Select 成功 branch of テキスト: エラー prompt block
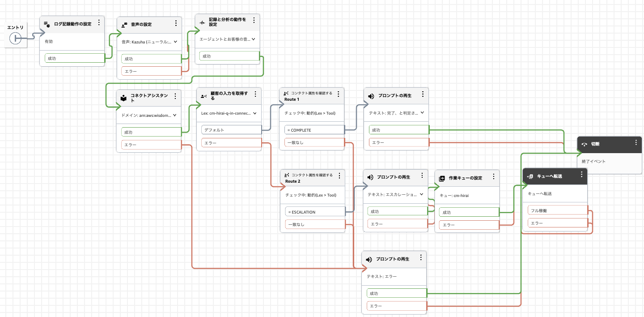644x317 pixels. pos(396,293)
